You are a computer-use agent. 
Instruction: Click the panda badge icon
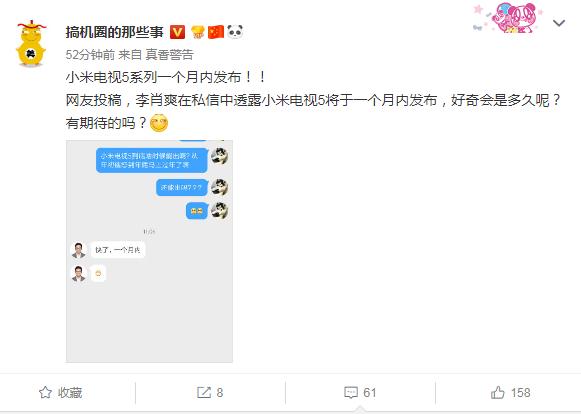point(235,32)
